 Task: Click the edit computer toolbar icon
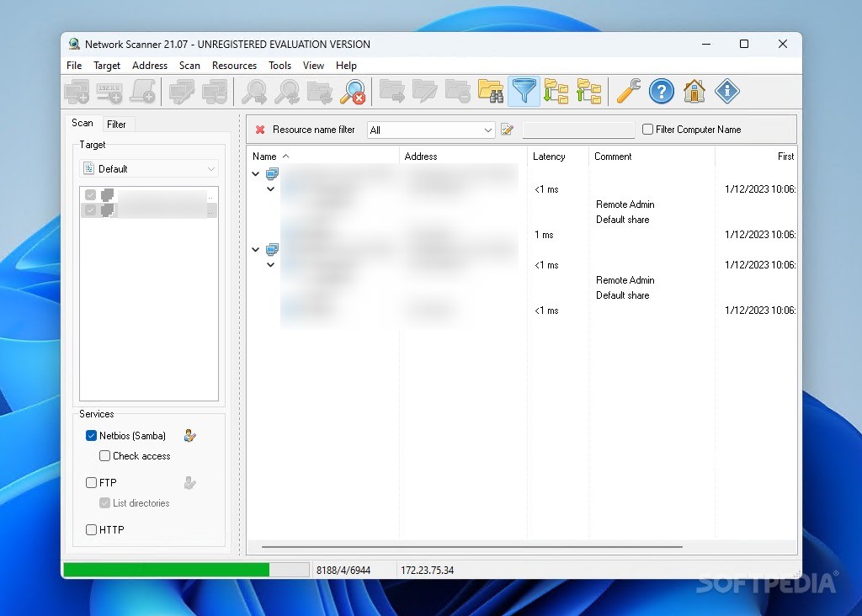click(x=182, y=91)
